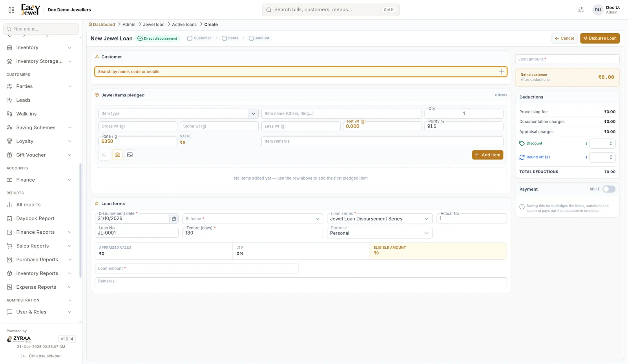Open camera capture icon for item photo
The image size is (628, 364).
coord(117,155)
